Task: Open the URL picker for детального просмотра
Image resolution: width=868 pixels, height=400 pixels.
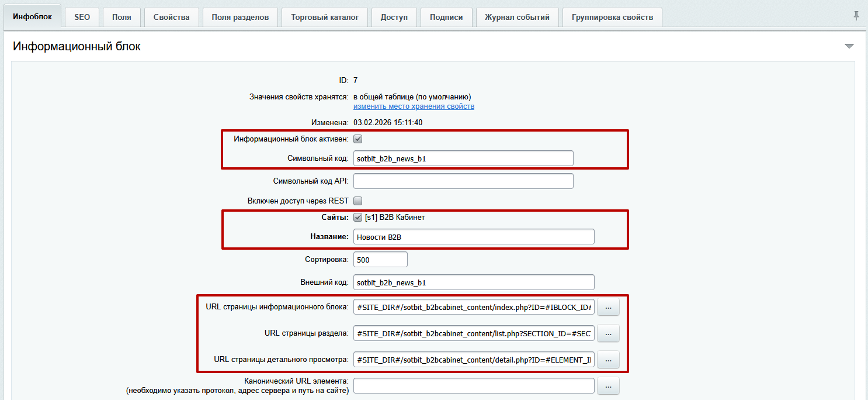Action: coord(607,359)
